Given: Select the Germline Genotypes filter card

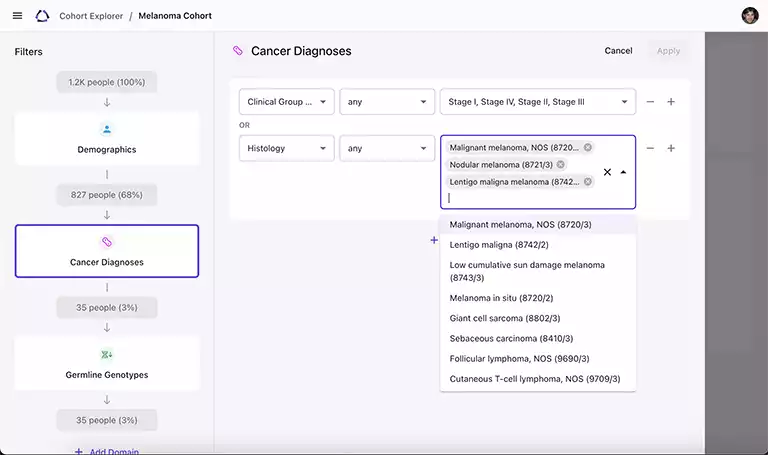Looking at the screenshot, I should click(107, 364).
